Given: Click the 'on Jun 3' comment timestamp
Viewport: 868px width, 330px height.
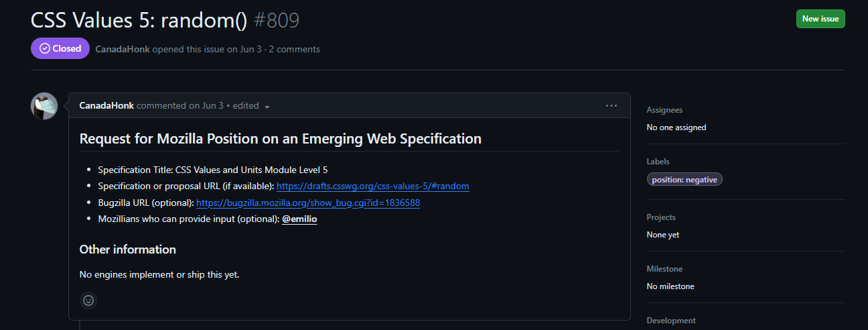Looking at the screenshot, I should [x=206, y=105].
